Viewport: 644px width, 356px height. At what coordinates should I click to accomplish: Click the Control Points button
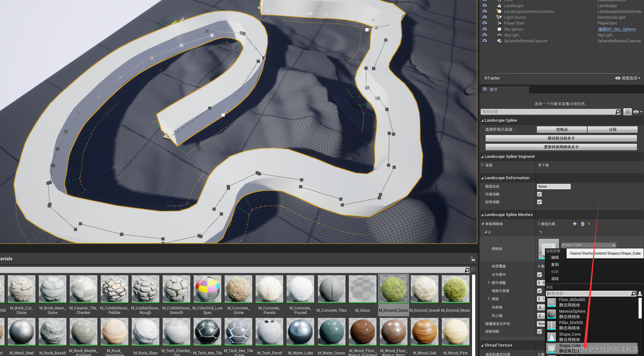[x=561, y=130]
